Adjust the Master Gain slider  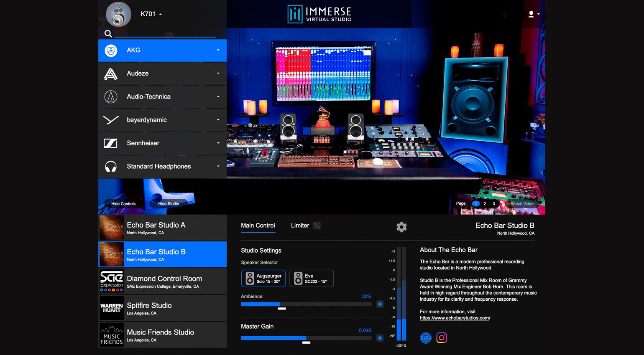(306, 338)
